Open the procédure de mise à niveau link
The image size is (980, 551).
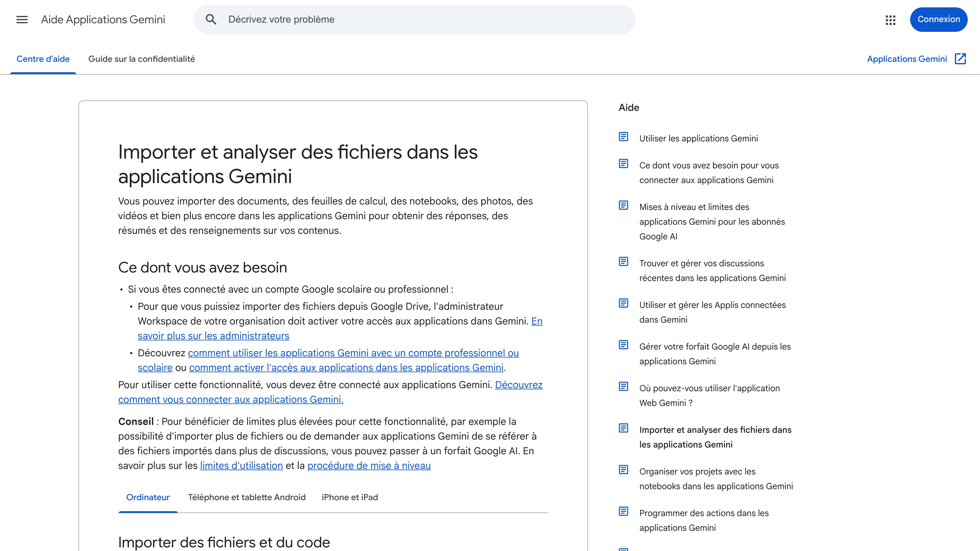click(369, 465)
